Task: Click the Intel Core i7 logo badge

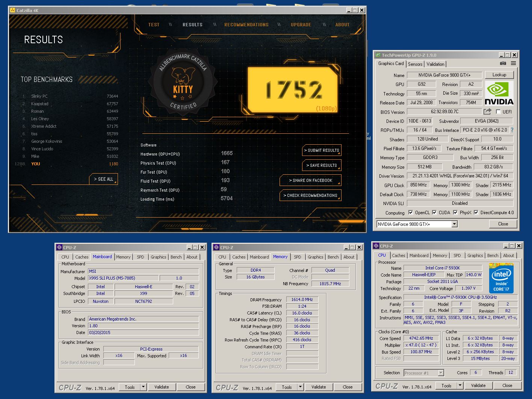Action: [501, 278]
